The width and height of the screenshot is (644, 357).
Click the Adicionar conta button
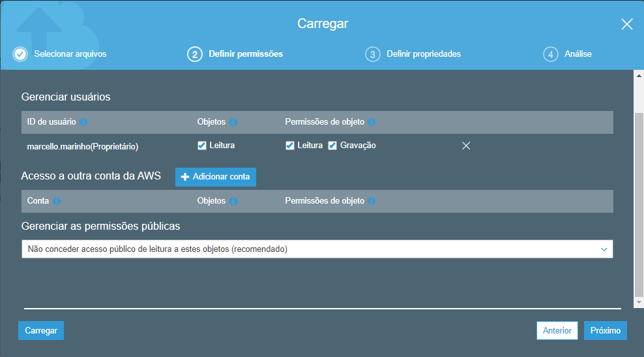[216, 177]
